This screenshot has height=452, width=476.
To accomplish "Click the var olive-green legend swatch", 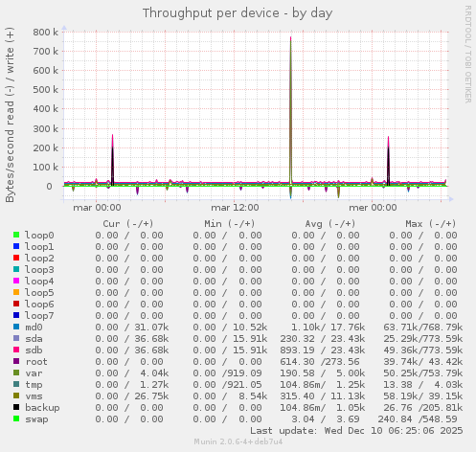I will (x=16, y=373).
